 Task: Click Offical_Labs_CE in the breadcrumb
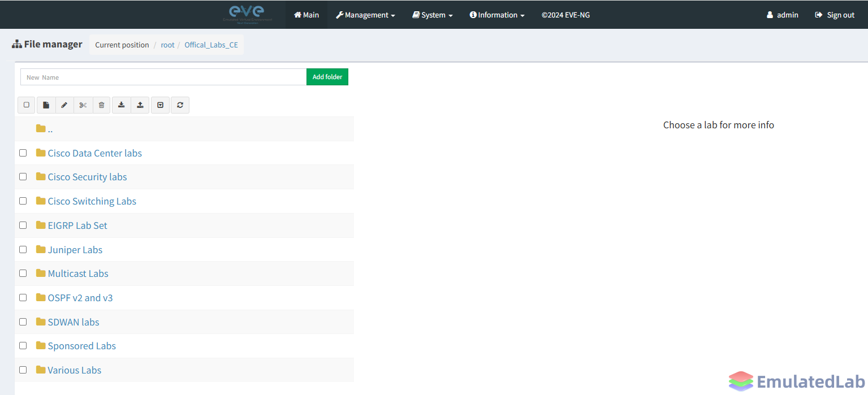211,45
